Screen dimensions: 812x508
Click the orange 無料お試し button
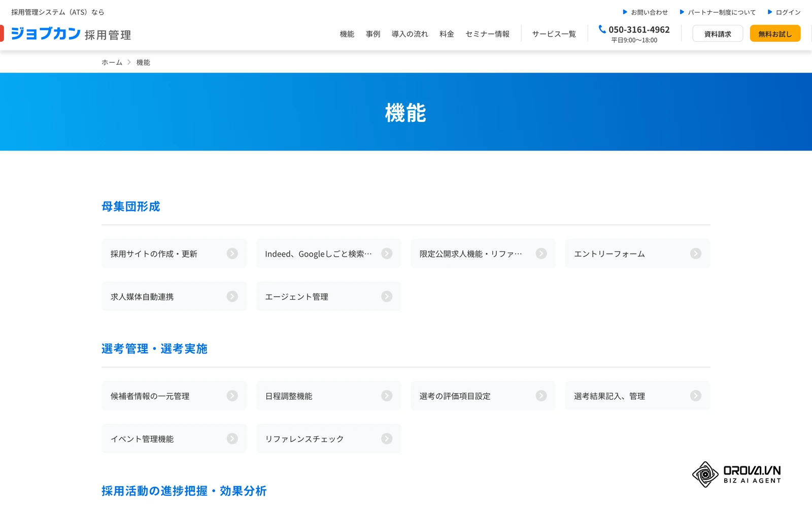pyautogui.click(x=775, y=34)
